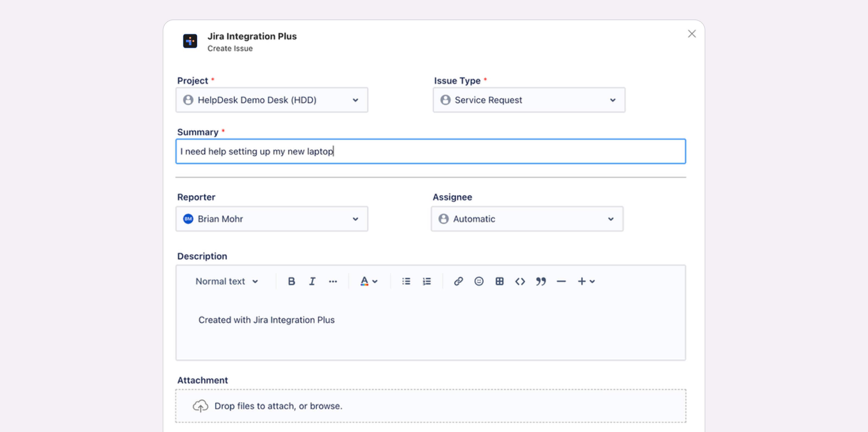Image resolution: width=868 pixels, height=432 pixels.
Task: Insert a code snippet
Action: point(520,281)
